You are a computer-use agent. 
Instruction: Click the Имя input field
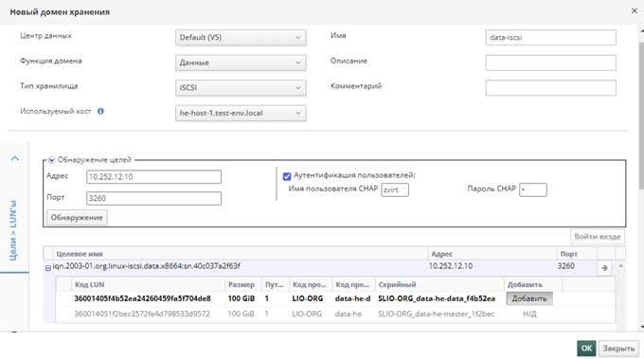pyautogui.click(x=550, y=37)
